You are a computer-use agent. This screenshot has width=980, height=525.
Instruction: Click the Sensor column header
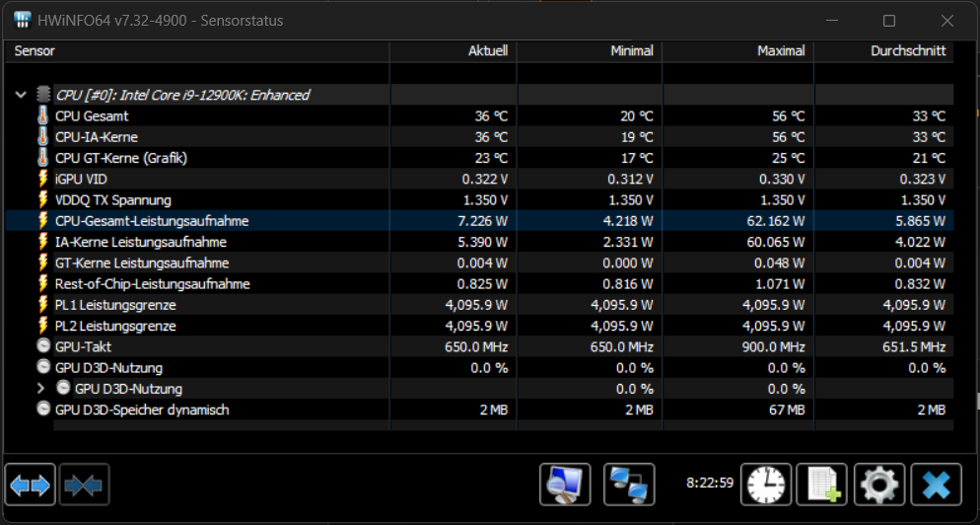197,51
